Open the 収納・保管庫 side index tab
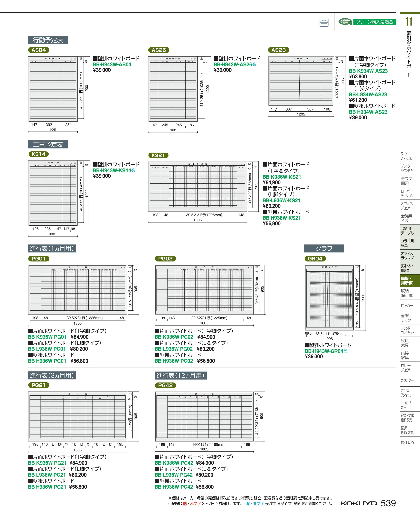The width and height of the screenshot is (420, 518). pyautogui.click(x=410, y=293)
